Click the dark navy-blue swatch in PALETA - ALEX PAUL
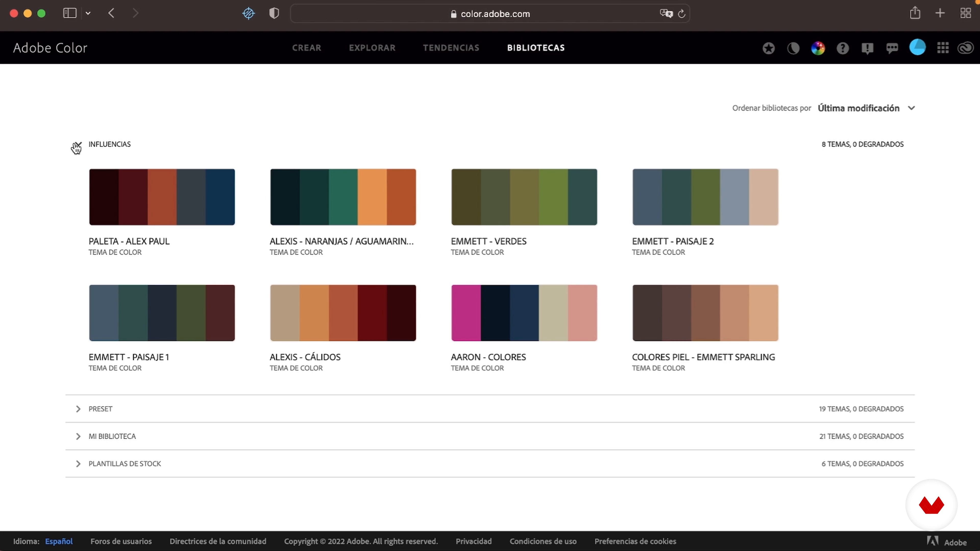Screen dimensions: 980x551 pyautogui.click(x=220, y=197)
